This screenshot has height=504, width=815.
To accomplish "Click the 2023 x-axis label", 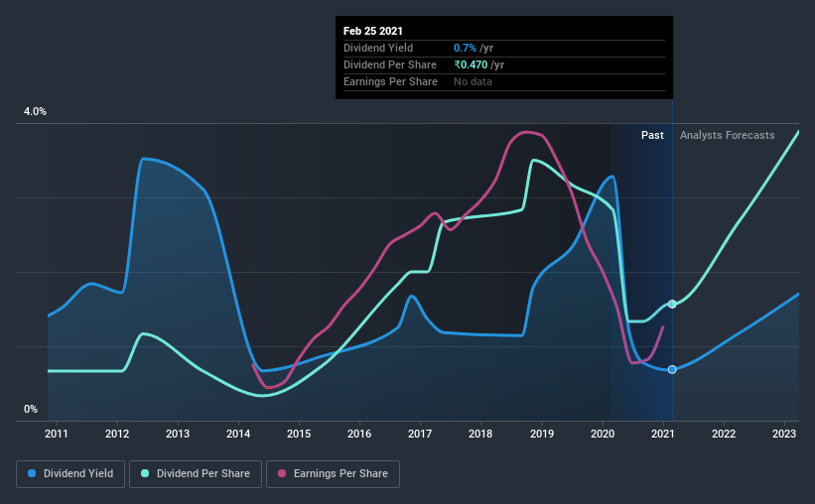I will [784, 434].
